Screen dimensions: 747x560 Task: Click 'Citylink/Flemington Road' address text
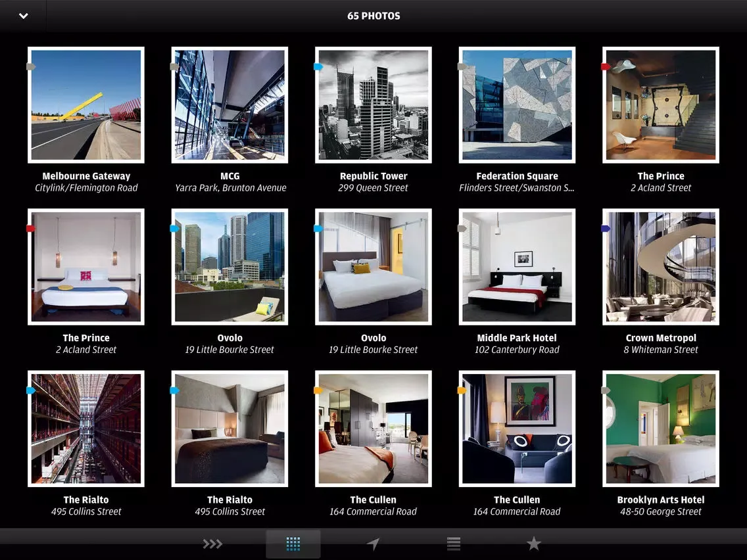86,188
